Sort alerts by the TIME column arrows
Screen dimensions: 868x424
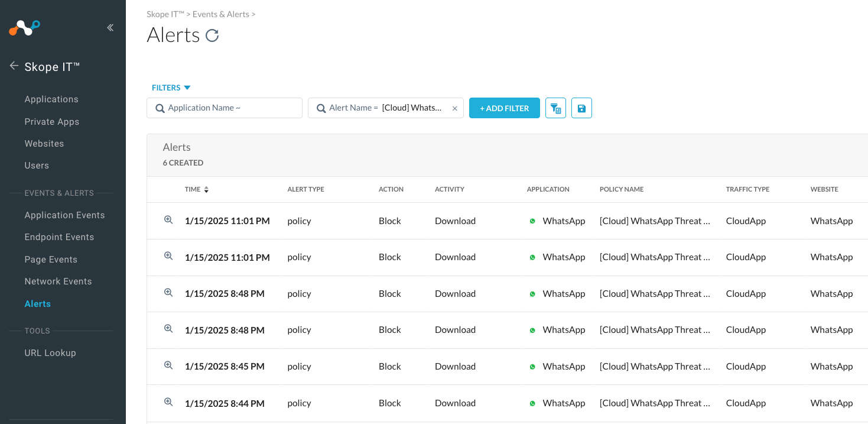tap(206, 190)
